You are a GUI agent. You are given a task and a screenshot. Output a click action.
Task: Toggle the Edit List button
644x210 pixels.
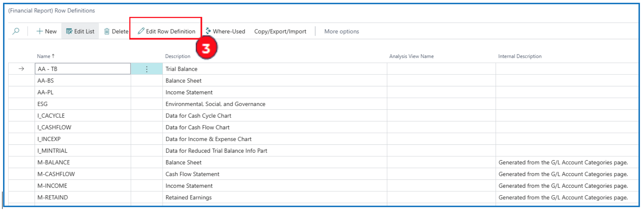(80, 31)
